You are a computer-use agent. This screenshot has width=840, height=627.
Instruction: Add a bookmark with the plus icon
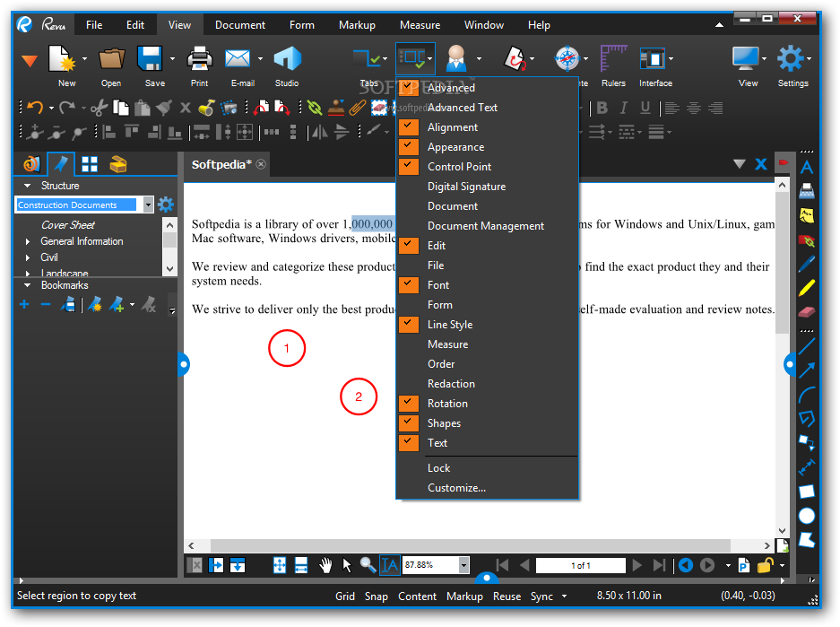[24, 305]
